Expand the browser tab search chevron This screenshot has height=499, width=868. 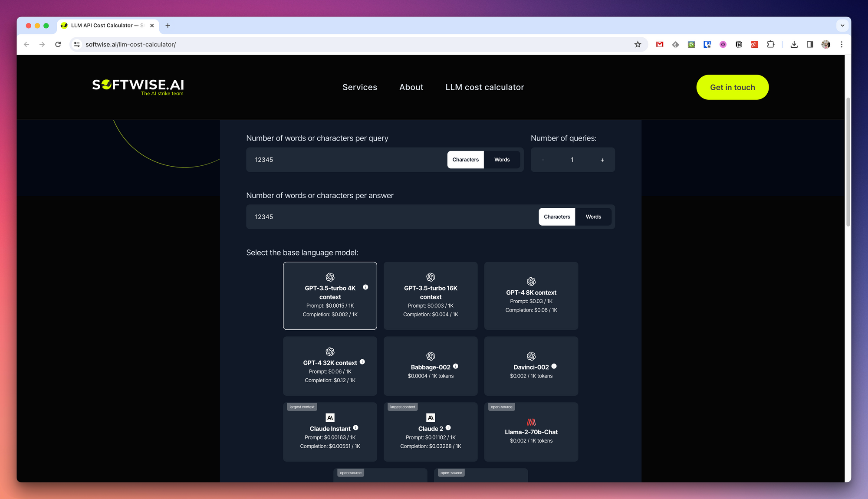(842, 26)
